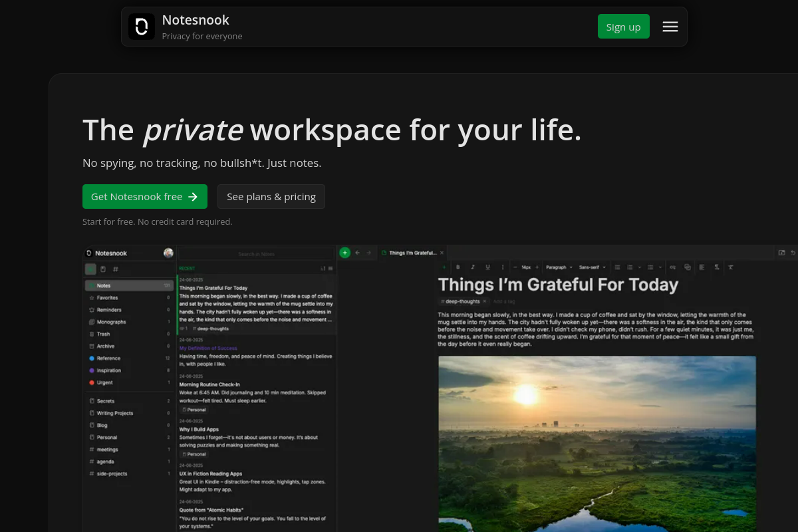This screenshot has width=798, height=532.
Task: Click numbered list icon in editor toolbar
Action: pyautogui.click(x=630, y=267)
